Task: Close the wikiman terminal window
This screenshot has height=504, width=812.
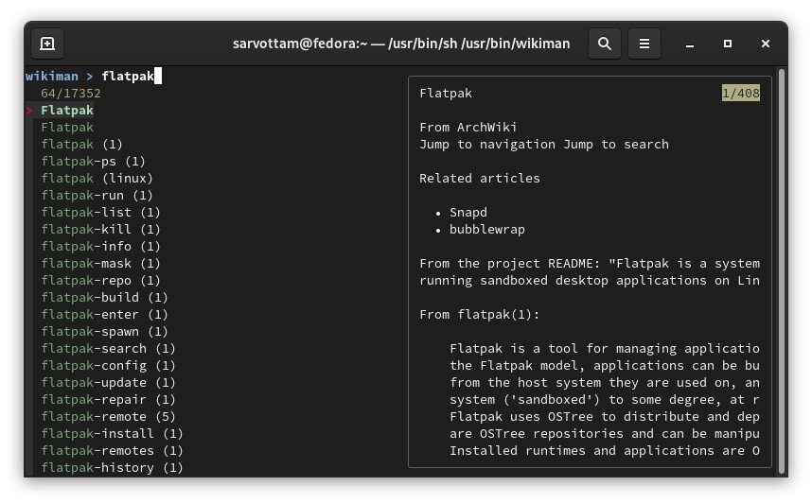Action: click(x=766, y=43)
